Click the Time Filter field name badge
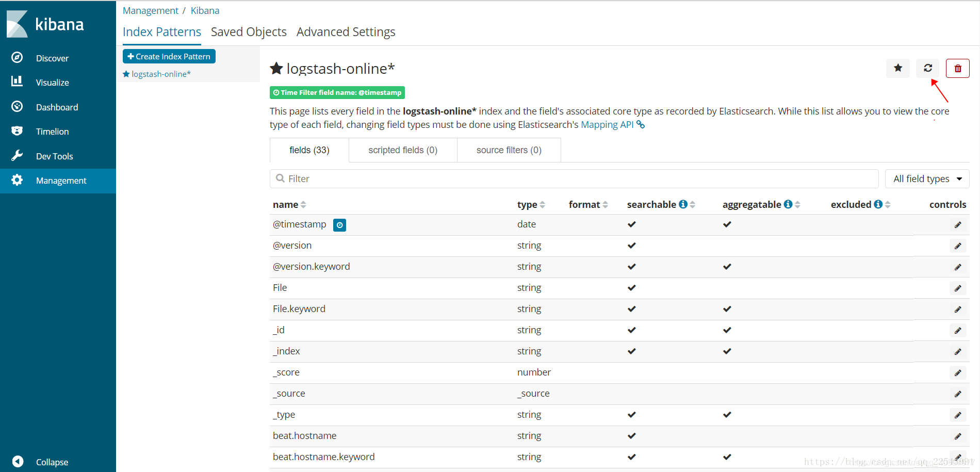 [337, 92]
